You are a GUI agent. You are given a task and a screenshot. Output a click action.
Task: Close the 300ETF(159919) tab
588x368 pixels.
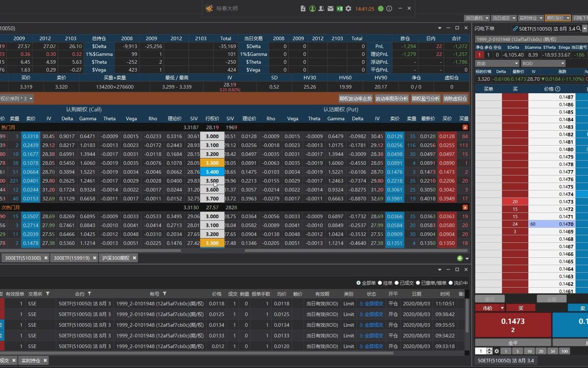[x=95, y=258]
